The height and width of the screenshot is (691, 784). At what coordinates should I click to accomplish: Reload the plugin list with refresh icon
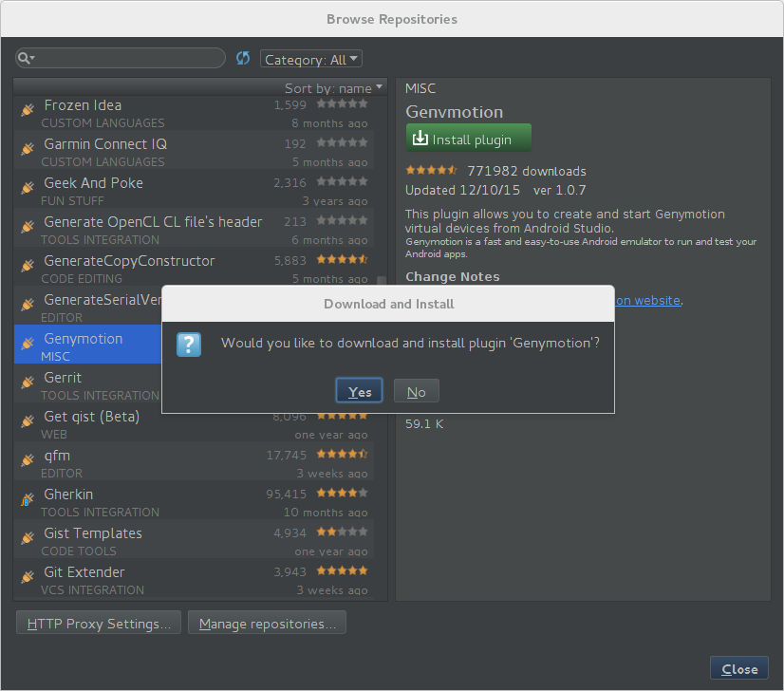coord(243,59)
